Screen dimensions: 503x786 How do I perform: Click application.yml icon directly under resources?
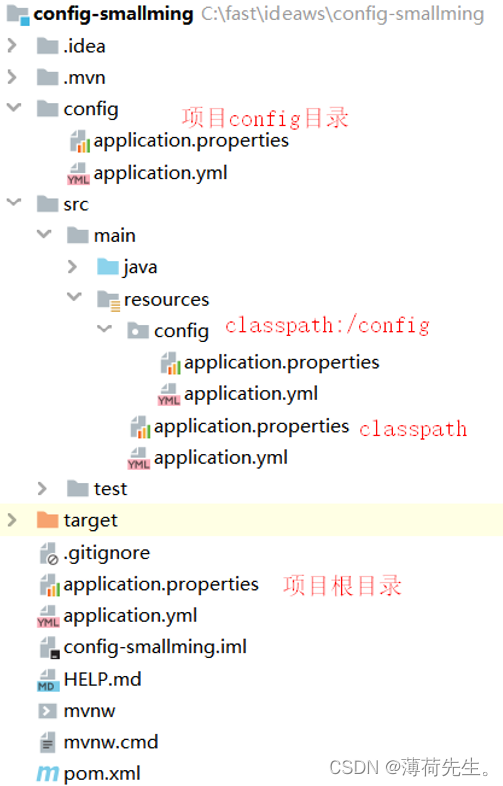click(x=139, y=458)
